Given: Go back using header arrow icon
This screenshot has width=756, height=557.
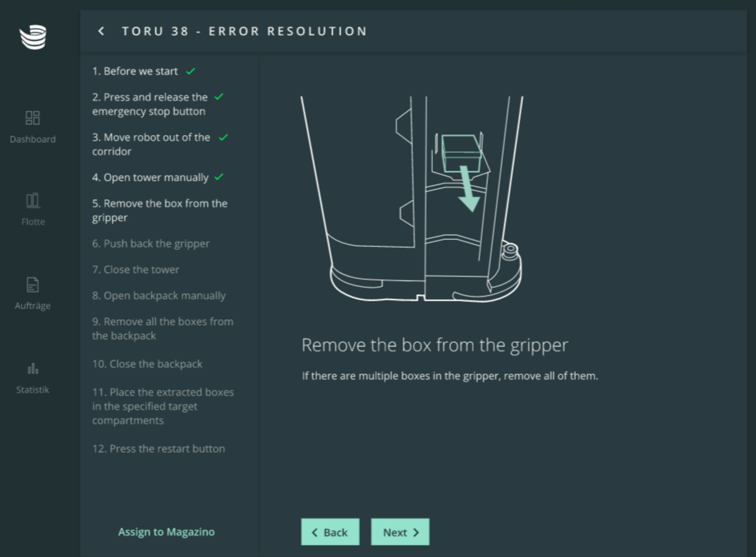Looking at the screenshot, I should tap(101, 31).
